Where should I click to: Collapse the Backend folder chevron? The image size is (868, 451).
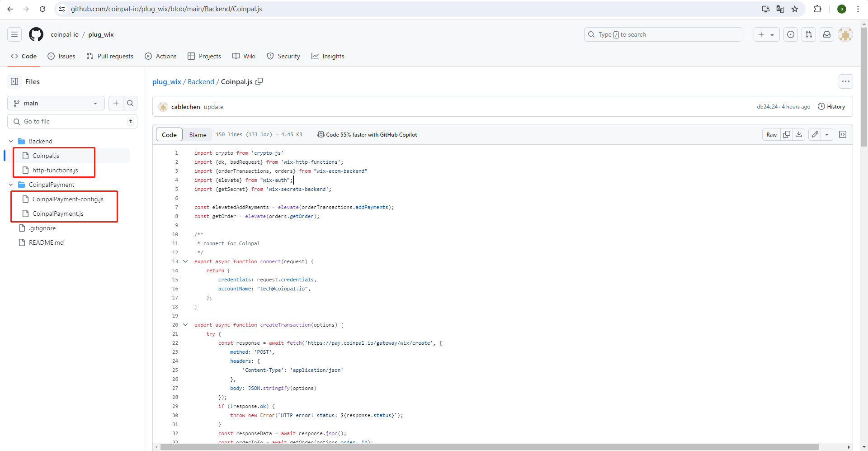11,141
